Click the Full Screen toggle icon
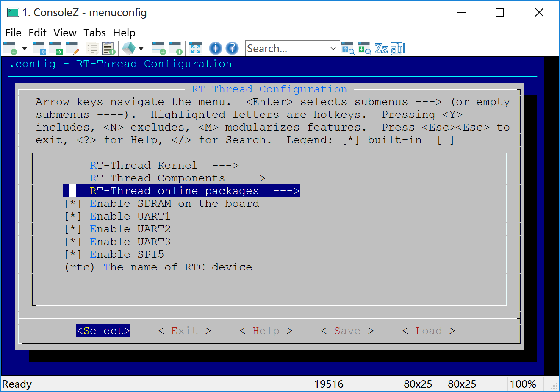The height and width of the screenshot is (392, 560). coord(195,48)
